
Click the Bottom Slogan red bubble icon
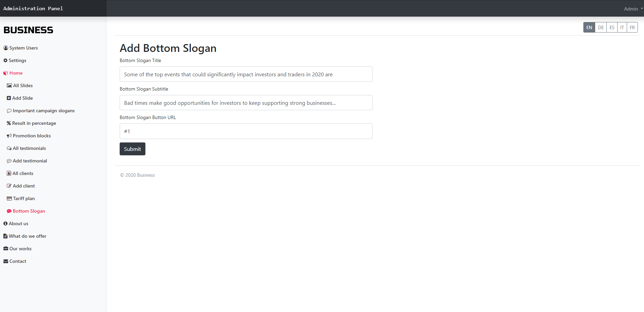pyautogui.click(x=9, y=211)
